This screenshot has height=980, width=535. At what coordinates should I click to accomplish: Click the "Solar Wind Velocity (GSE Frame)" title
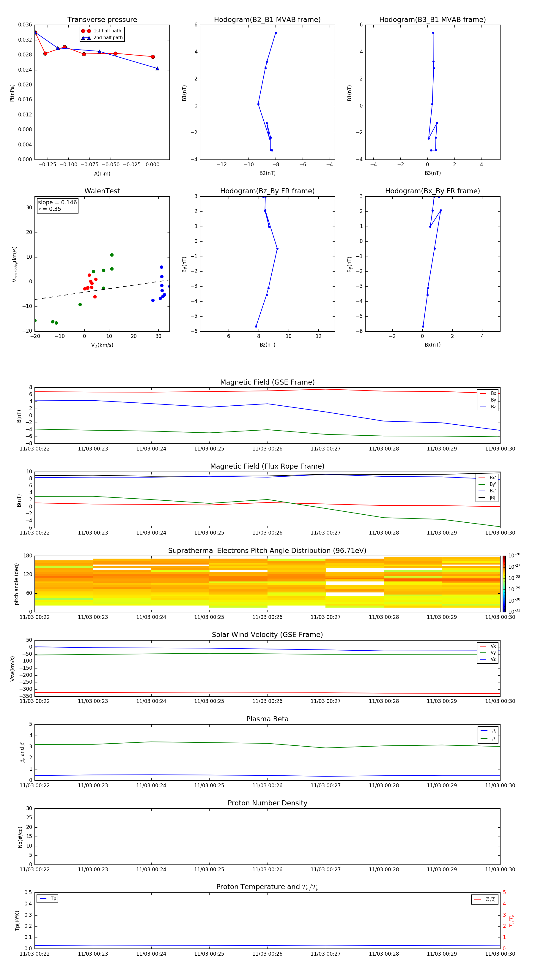pos(267,635)
